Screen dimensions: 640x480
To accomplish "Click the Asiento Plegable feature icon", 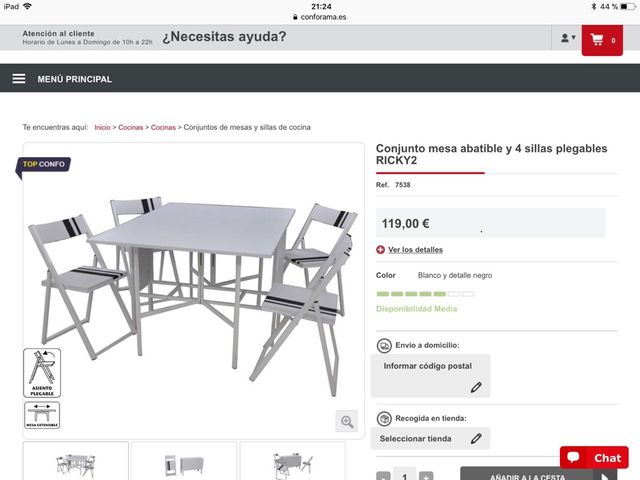I will pyautogui.click(x=42, y=373).
